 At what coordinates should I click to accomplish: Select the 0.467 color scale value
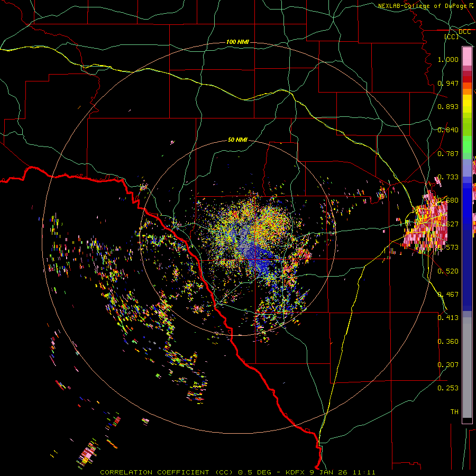[448, 295]
